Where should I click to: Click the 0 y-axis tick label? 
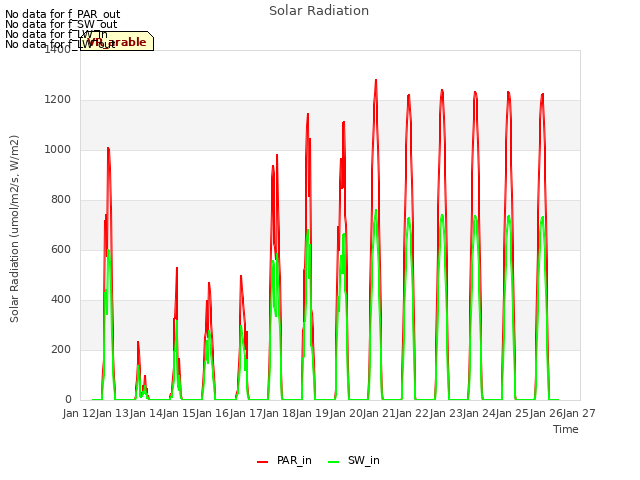(68, 400)
